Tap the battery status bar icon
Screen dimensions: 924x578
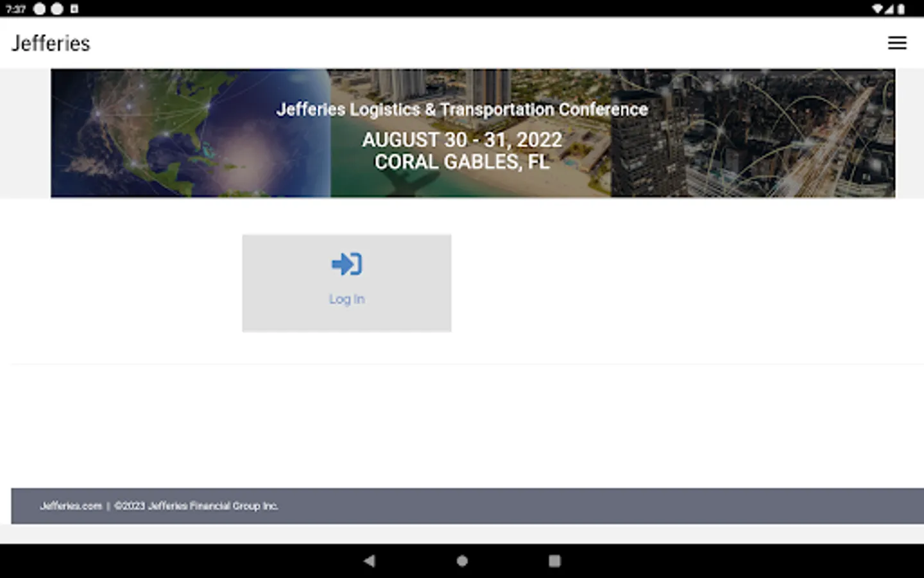901,9
